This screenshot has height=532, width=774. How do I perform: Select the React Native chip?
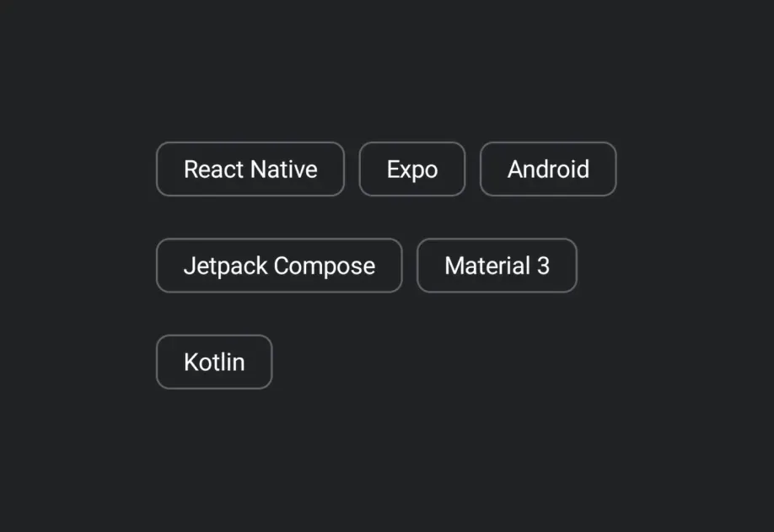250,169
